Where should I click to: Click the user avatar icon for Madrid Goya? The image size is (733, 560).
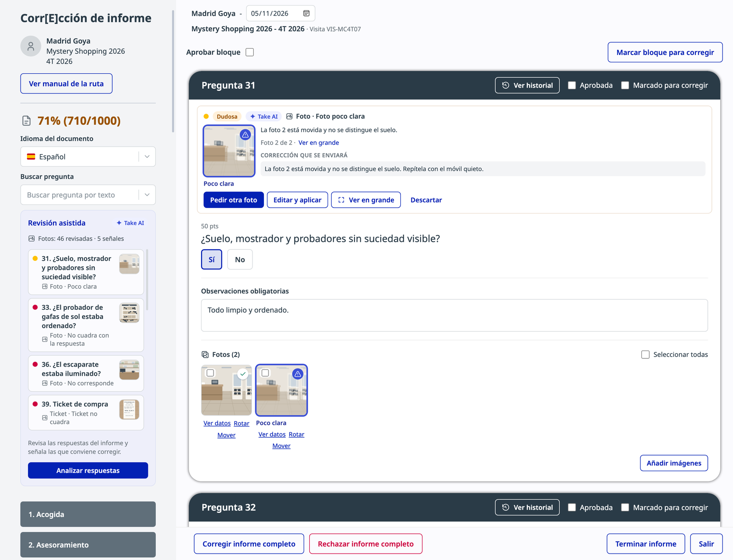click(x=31, y=46)
